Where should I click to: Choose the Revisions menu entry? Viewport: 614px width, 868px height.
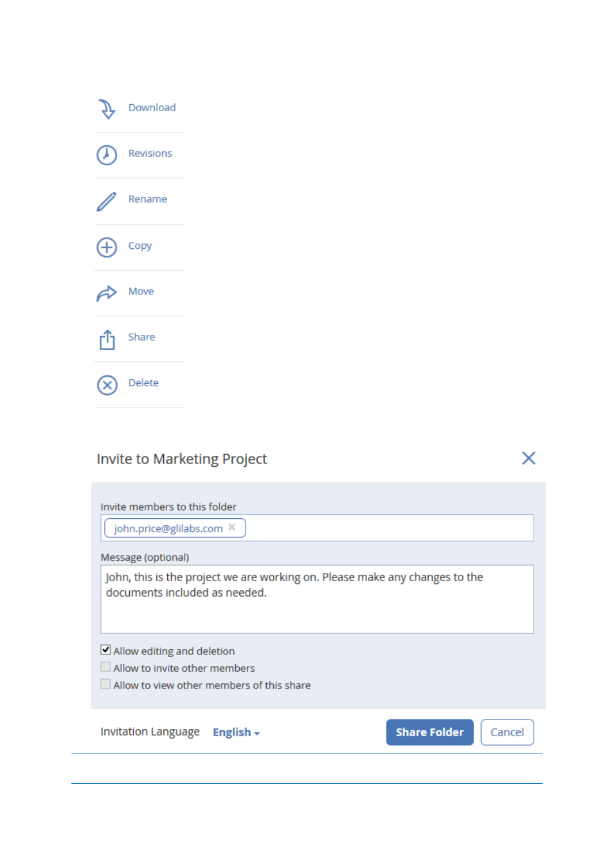coord(150,153)
